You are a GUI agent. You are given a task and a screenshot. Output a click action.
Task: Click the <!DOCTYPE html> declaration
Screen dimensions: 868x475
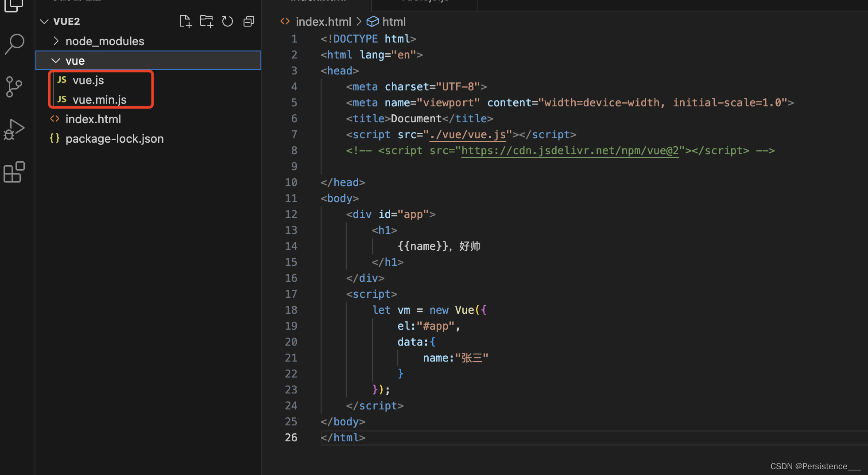tap(368, 39)
